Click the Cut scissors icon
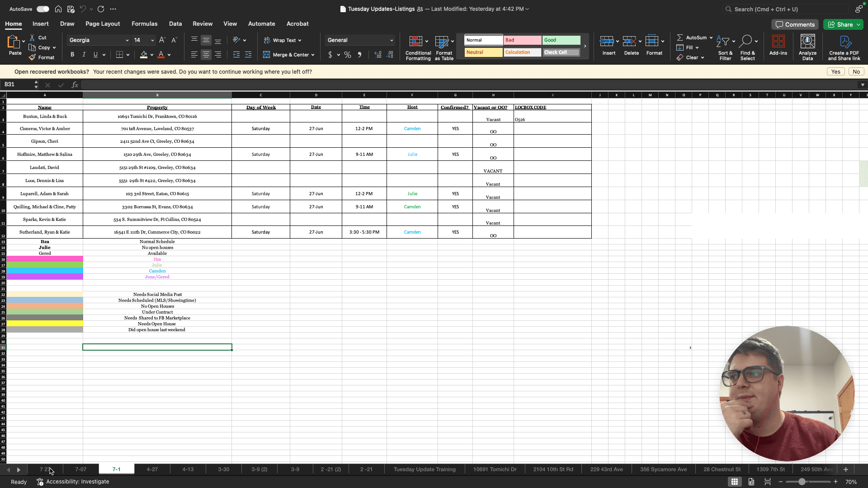Screen dimensions: 868x488 (33, 38)
